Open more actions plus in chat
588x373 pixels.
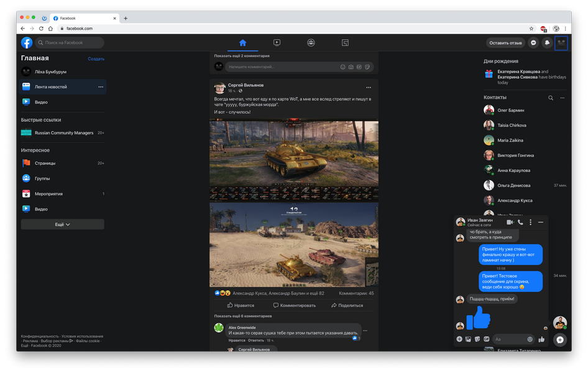(x=459, y=339)
